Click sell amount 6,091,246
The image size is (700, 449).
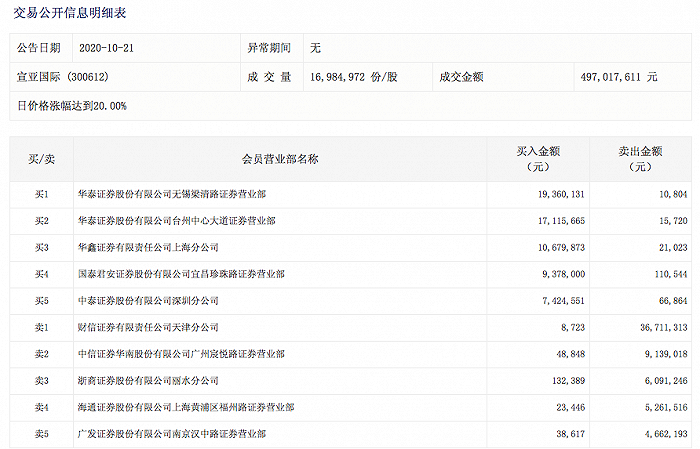click(x=666, y=381)
